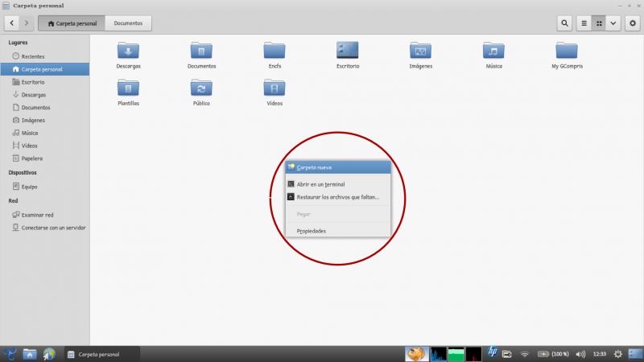Click the fish applet in panel
The image size is (644, 362).
pyautogui.click(x=416, y=354)
